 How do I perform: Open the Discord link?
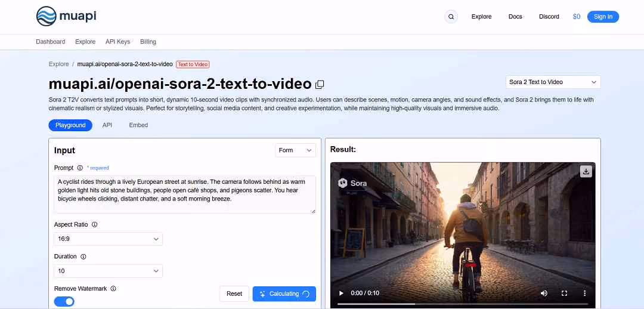point(549,17)
